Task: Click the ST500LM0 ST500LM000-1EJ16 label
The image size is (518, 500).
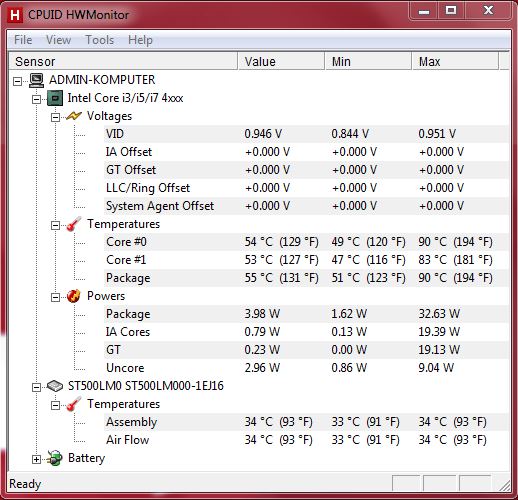Action: point(146,386)
